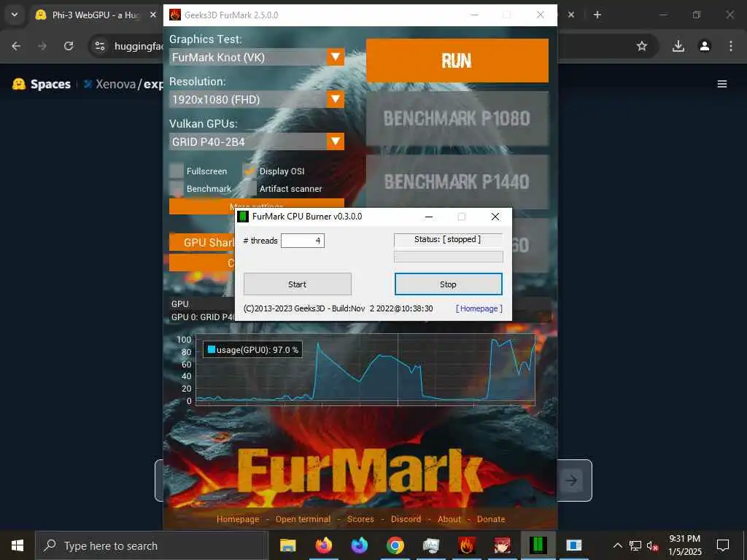This screenshot has width=747, height=560.
Task: Click Open terminal footer link
Action: pyautogui.click(x=303, y=519)
